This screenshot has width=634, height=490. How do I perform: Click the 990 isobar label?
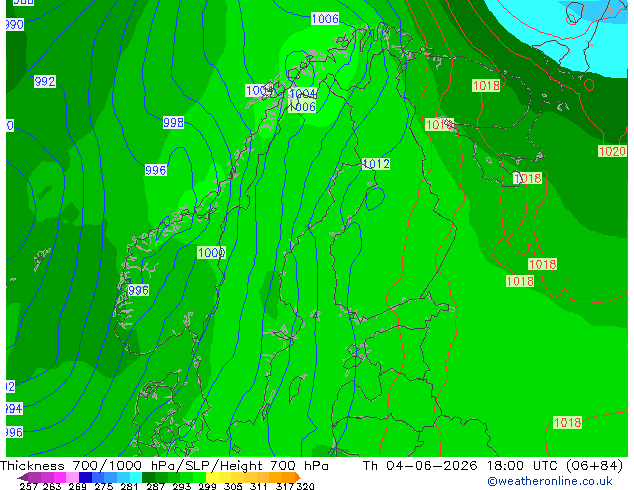15,25
